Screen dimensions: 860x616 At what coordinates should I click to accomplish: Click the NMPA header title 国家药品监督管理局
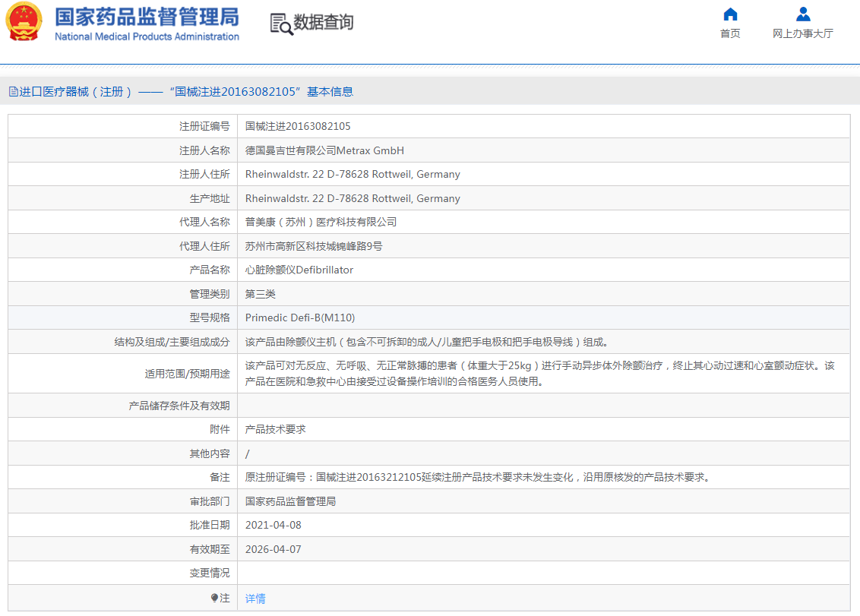pos(146,17)
